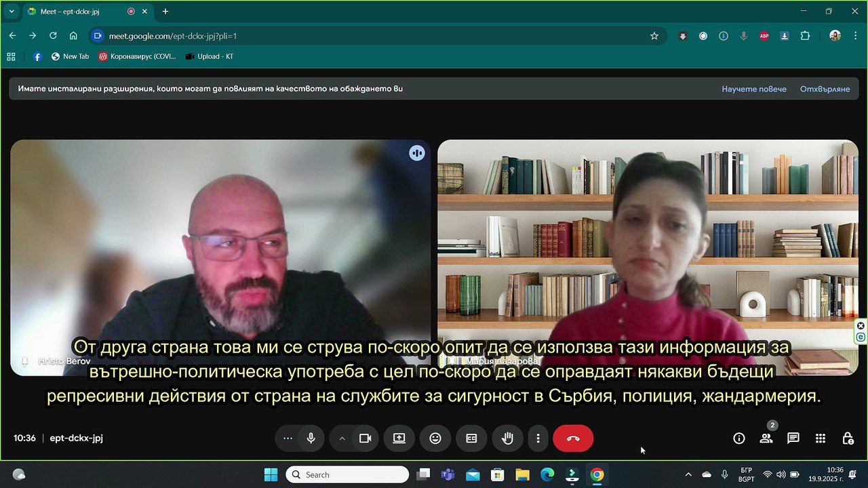Click the 'Научете повече' link
The width and height of the screenshot is (868, 488).
(754, 89)
